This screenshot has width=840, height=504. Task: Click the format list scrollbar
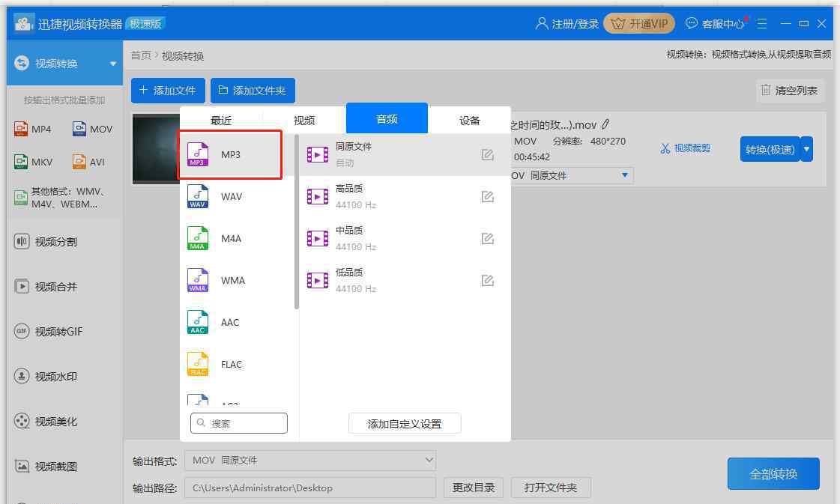[296, 221]
